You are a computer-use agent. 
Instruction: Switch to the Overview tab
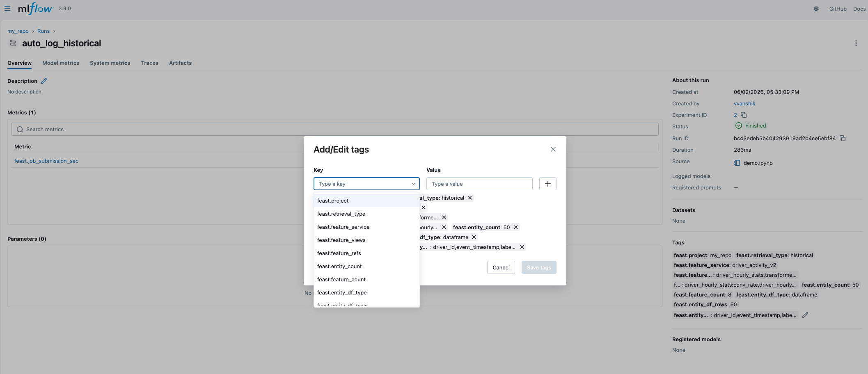(19, 63)
